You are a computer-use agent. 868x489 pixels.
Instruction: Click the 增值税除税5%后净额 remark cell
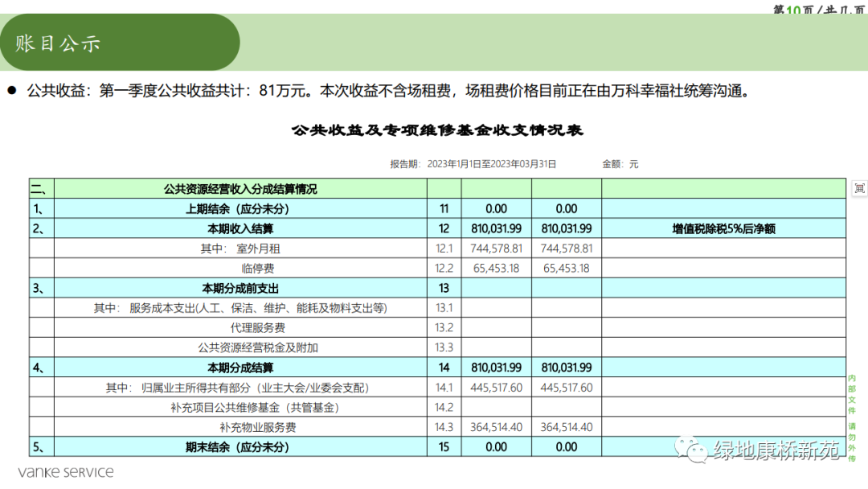[723, 228]
